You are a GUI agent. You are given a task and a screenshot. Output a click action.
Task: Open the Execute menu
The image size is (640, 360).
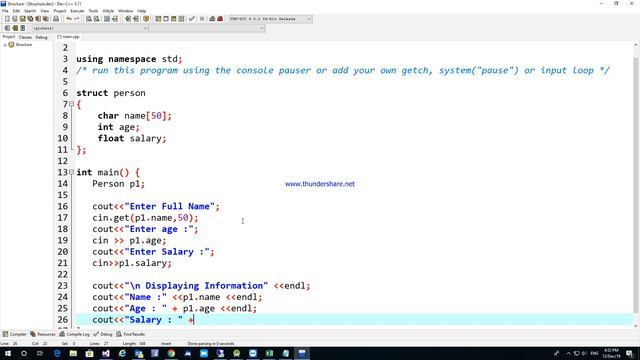(x=78, y=11)
